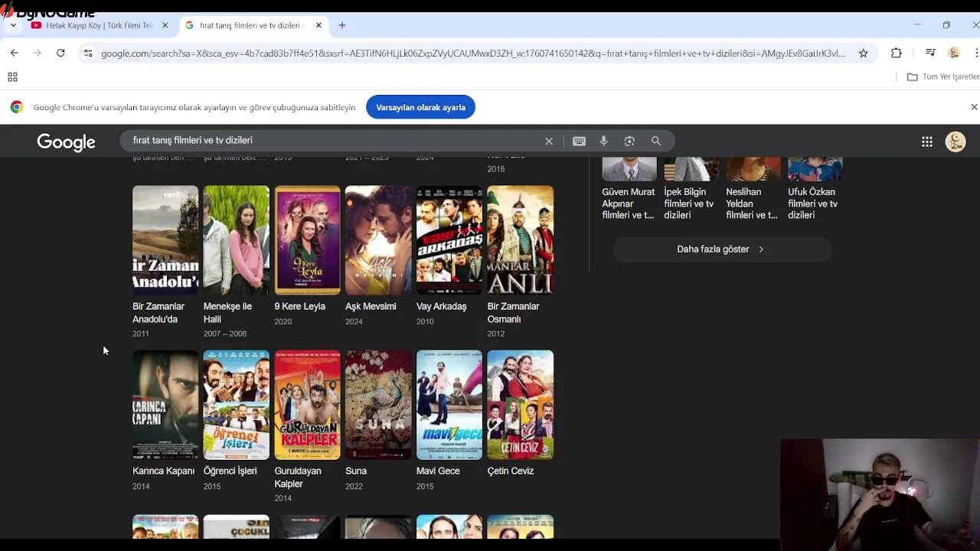Open İpek Bilgin filmleri ve tv dizileri

[x=689, y=204]
